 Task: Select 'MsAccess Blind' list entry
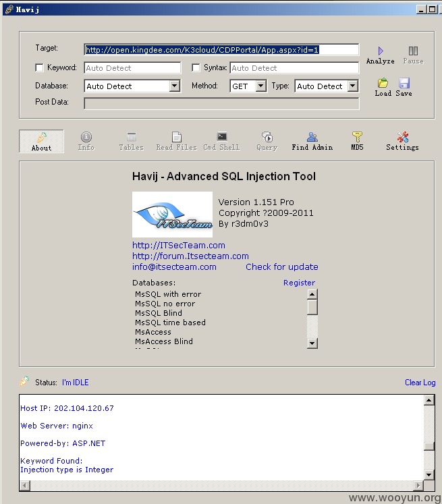click(x=164, y=341)
